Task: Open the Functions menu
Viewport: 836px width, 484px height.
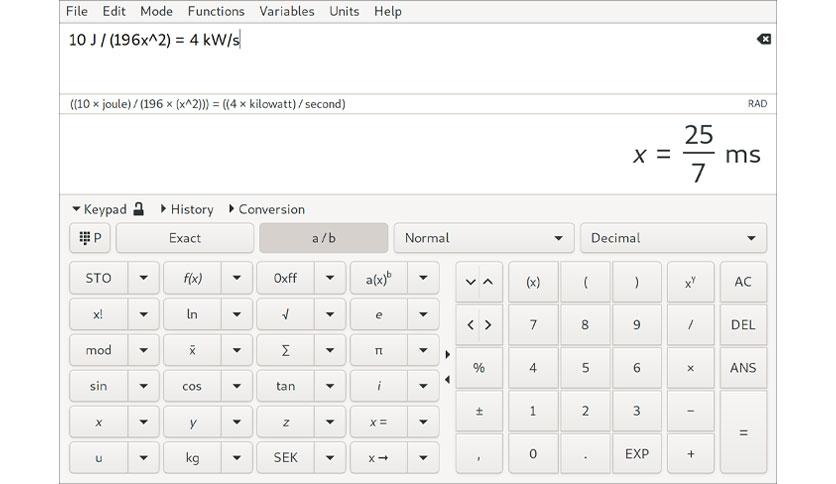Action: tap(215, 11)
